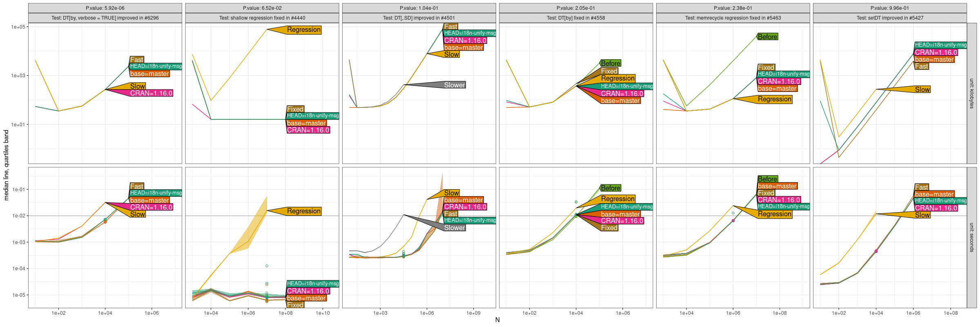Click the '1e+01' y-axis tick in kilobytes row
The height and width of the screenshot is (327, 980).
click(18, 125)
